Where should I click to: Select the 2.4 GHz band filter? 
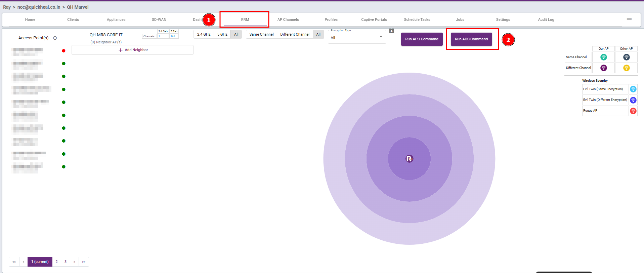(x=204, y=34)
